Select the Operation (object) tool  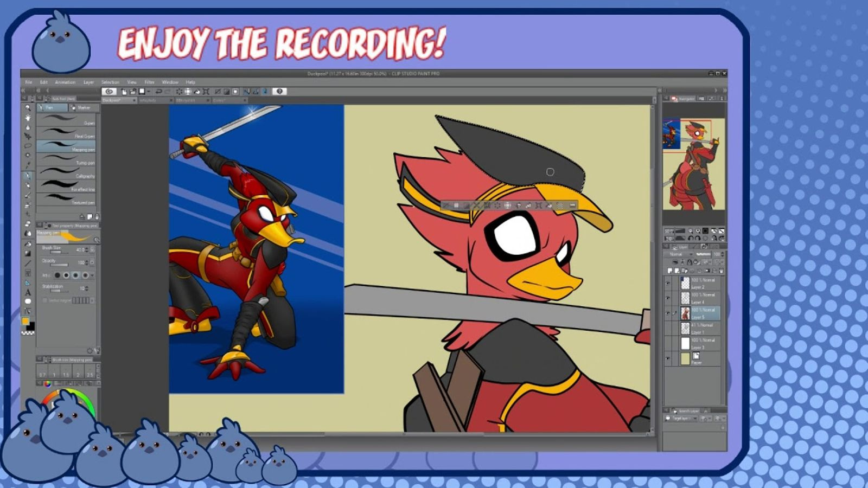(x=28, y=127)
